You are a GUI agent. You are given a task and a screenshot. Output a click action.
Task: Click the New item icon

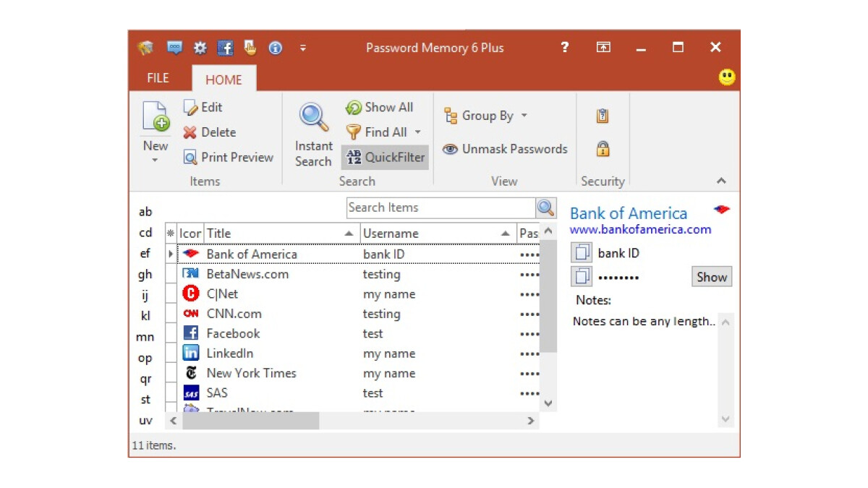click(x=155, y=117)
